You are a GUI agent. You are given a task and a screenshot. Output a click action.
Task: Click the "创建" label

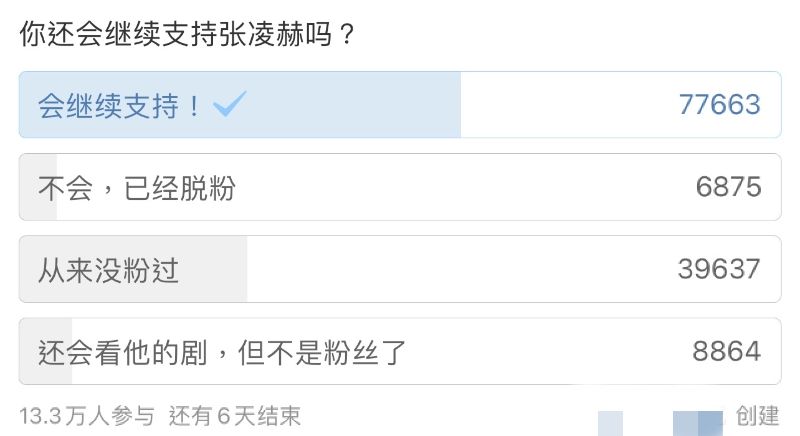[x=757, y=415]
